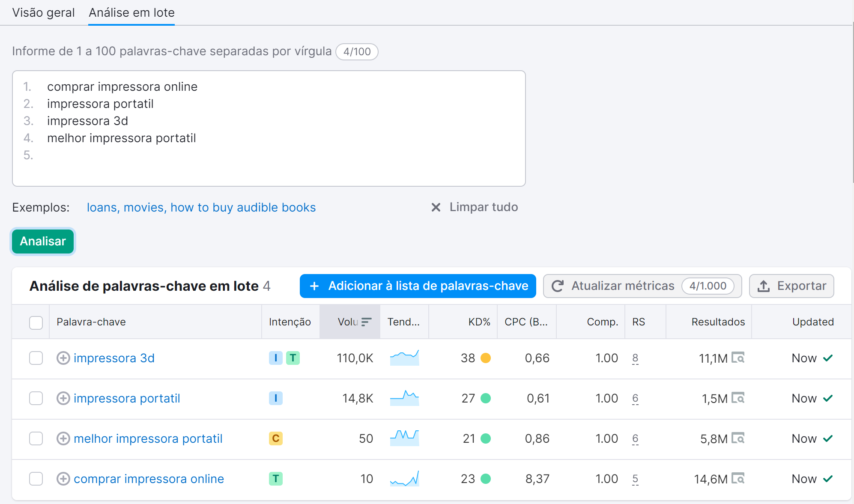This screenshot has width=854, height=504.
Task: Check the box for impressora portatil row
Action: (x=36, y=398)
